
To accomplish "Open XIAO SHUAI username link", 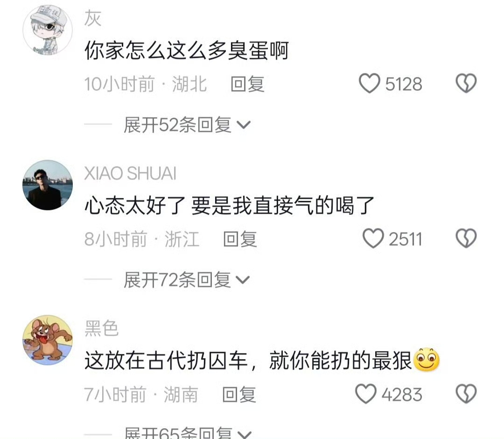I will pos(130,173).
